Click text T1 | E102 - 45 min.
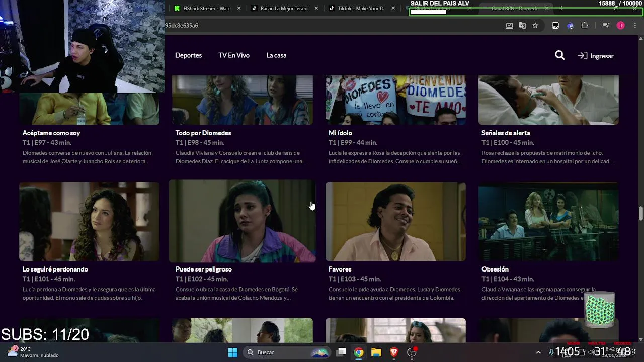This screenshot has height=362, width=644. [202, 279]
